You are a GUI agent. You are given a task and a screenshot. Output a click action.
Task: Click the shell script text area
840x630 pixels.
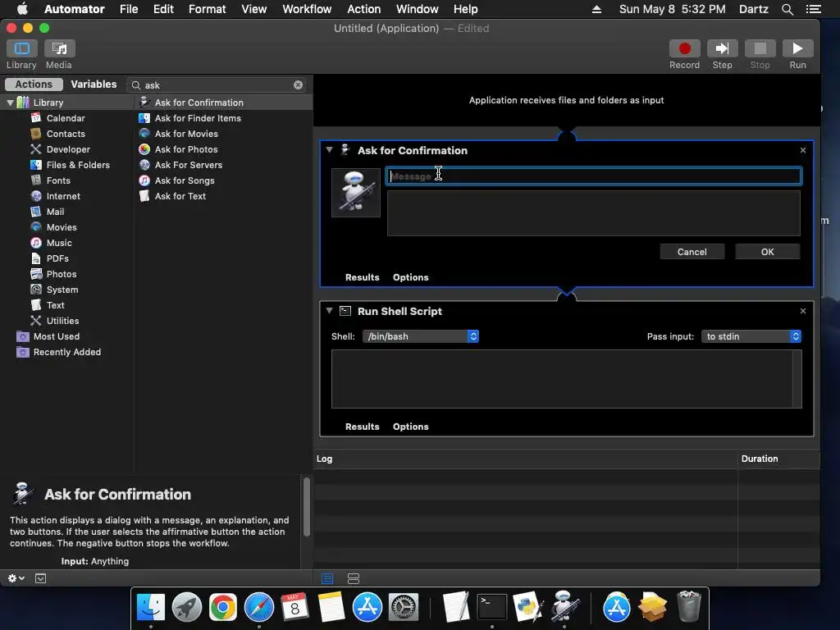tap(566, 379)
